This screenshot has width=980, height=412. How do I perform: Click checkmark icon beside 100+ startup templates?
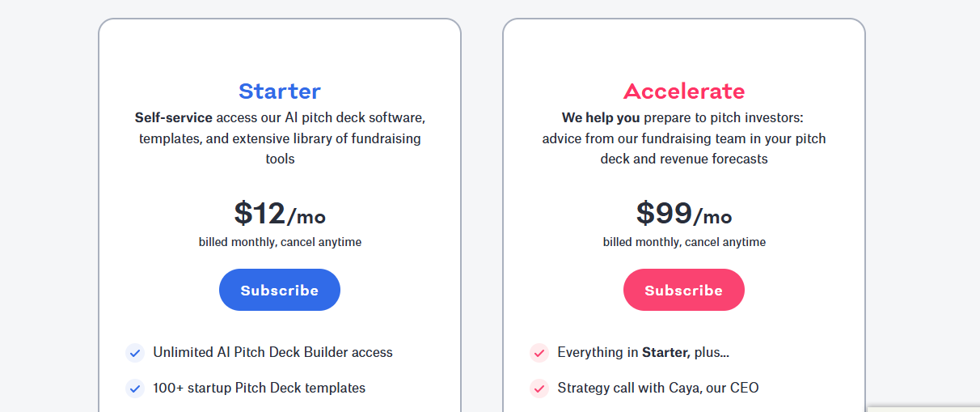[x=135, y=389]
